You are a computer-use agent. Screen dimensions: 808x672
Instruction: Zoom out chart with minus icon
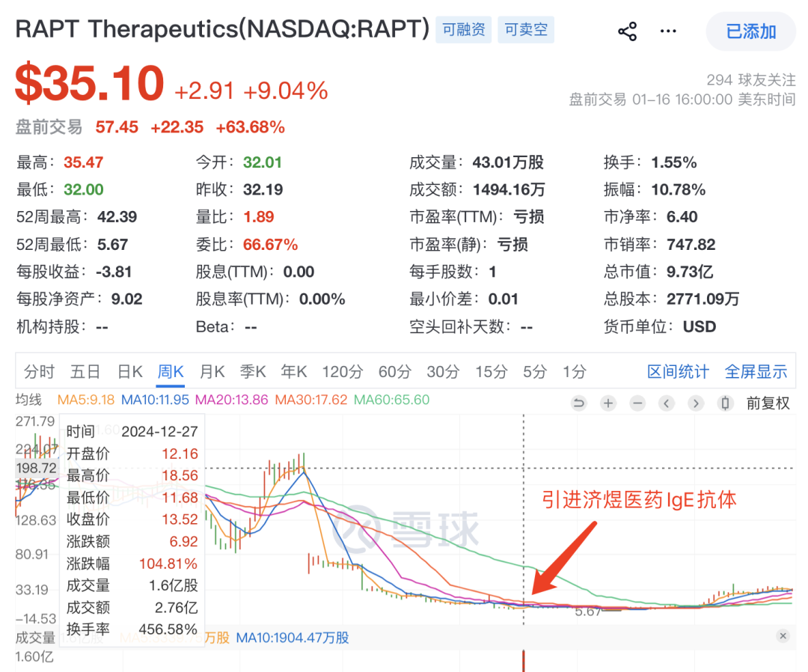[x=637, y=403]
